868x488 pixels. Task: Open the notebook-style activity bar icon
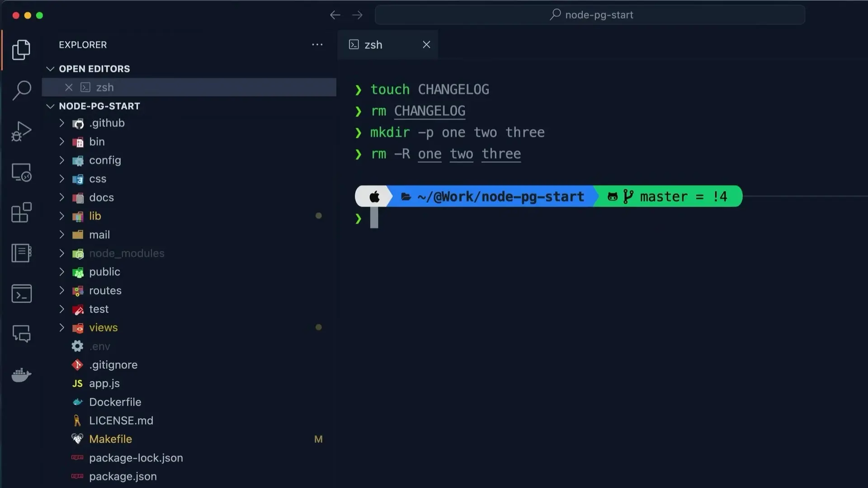(21, 253)
